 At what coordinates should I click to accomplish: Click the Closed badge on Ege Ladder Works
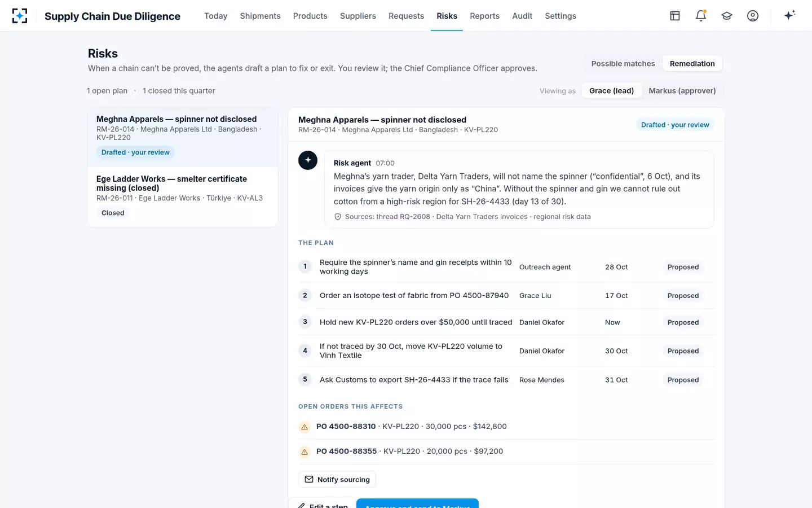coord(113,213)
